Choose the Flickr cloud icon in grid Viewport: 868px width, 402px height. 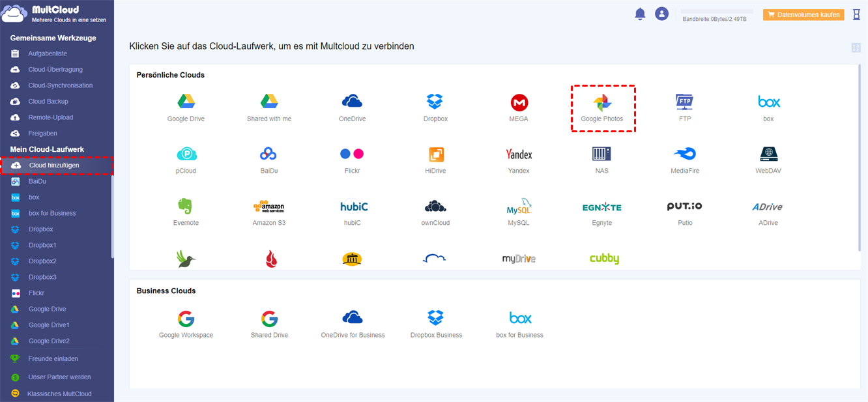[352, 154]
